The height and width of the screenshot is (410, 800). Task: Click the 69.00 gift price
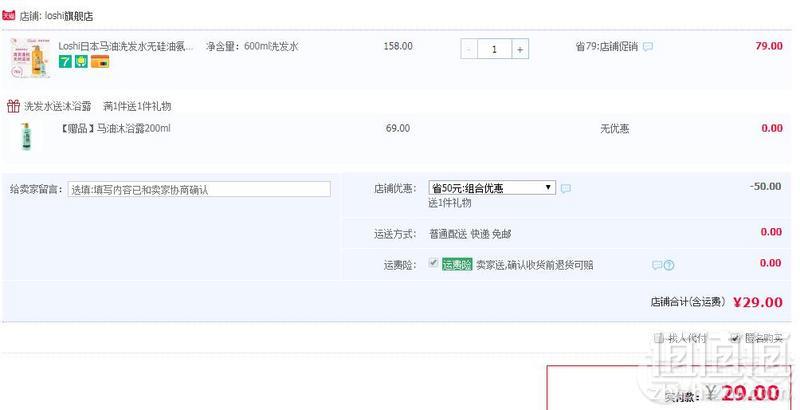[398, 129]
